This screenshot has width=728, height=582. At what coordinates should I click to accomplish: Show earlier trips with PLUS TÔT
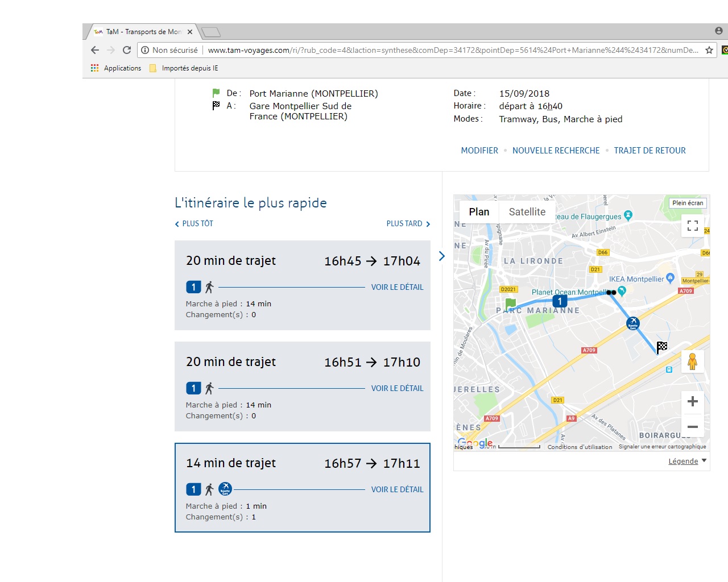[194, 224]
